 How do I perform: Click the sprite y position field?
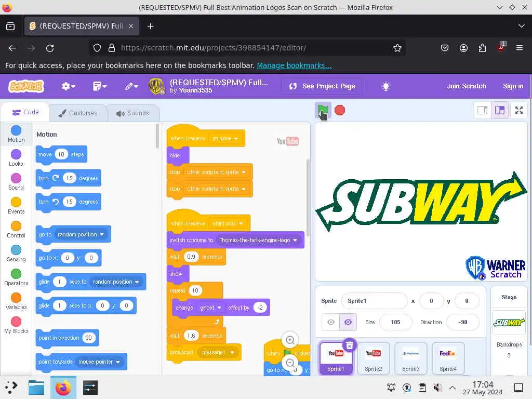tap(467, 301)
